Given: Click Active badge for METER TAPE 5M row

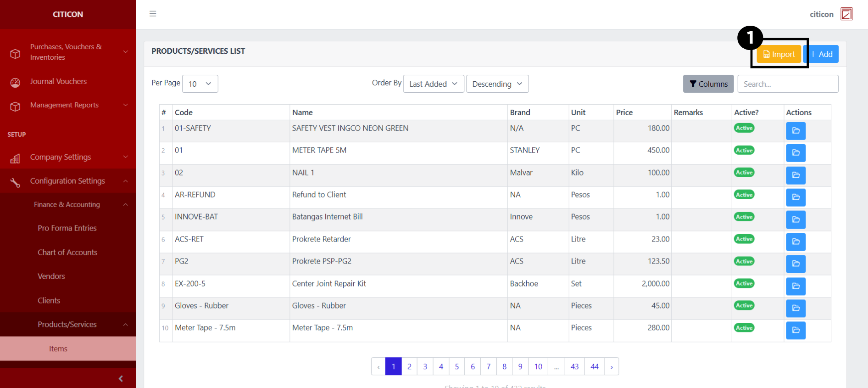Looking at the screenshot, I should [x=744, y=150].
